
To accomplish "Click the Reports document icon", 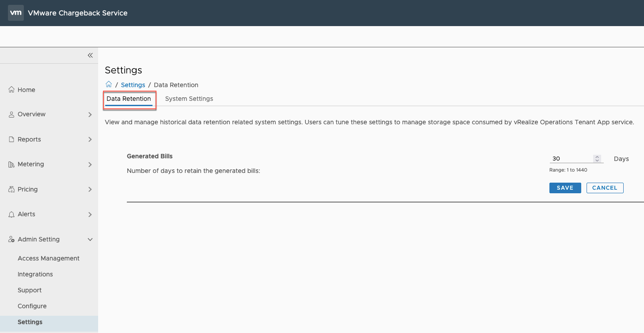I will pos(11,139).
